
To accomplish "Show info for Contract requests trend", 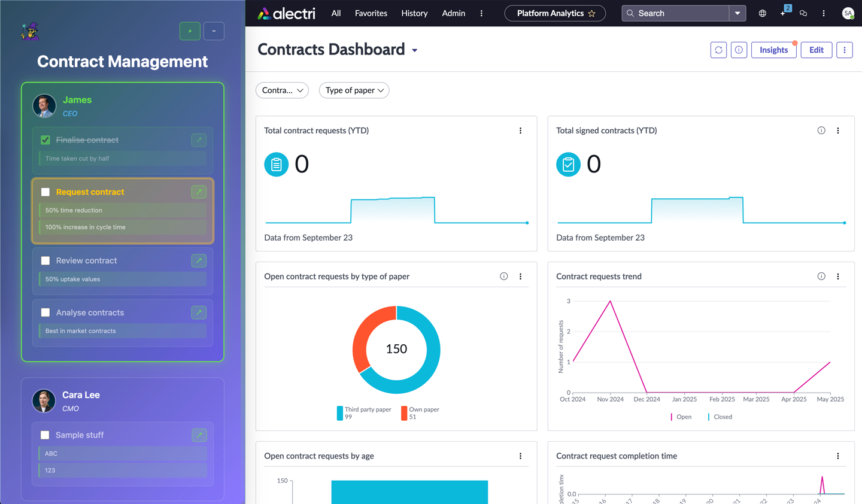I will tap(821, 277).
